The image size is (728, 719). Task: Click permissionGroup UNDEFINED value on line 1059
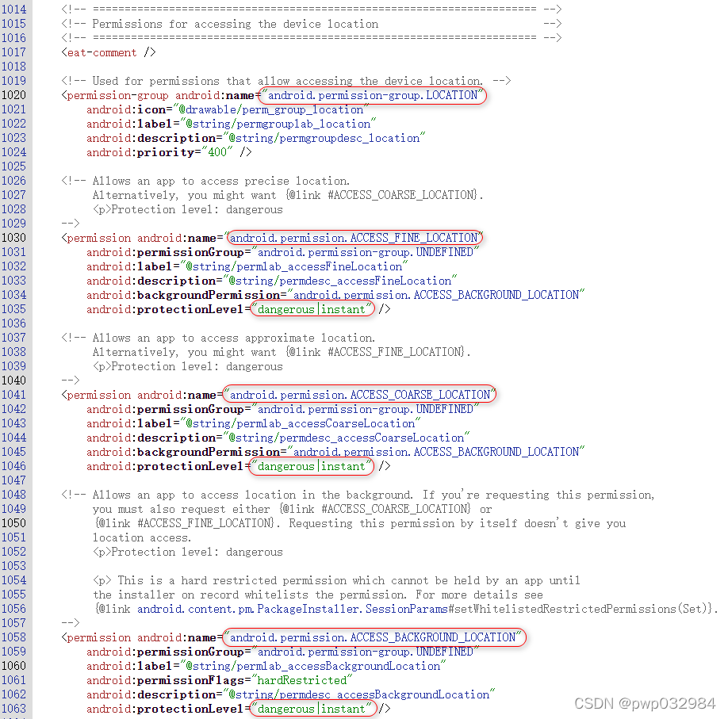coord(366,652)
